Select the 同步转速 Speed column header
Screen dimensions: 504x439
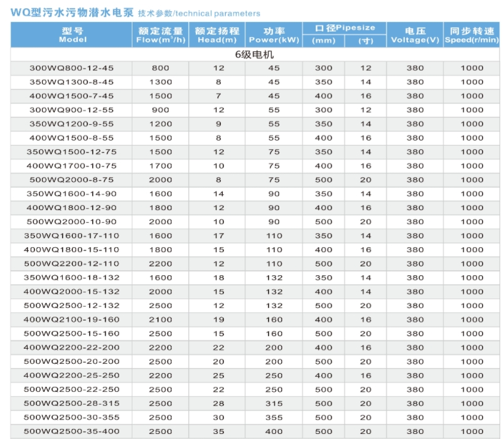click(471, 34)
